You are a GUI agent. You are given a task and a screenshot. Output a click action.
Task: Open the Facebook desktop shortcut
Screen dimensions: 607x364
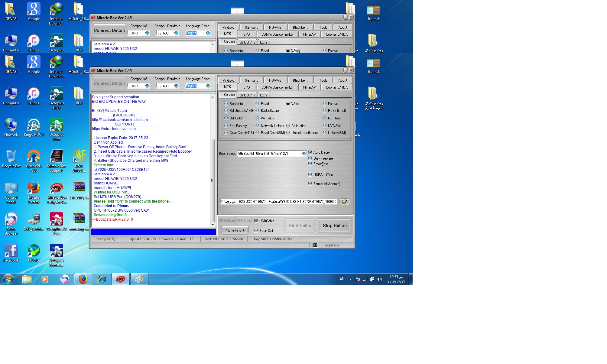(x=11, y=253)
